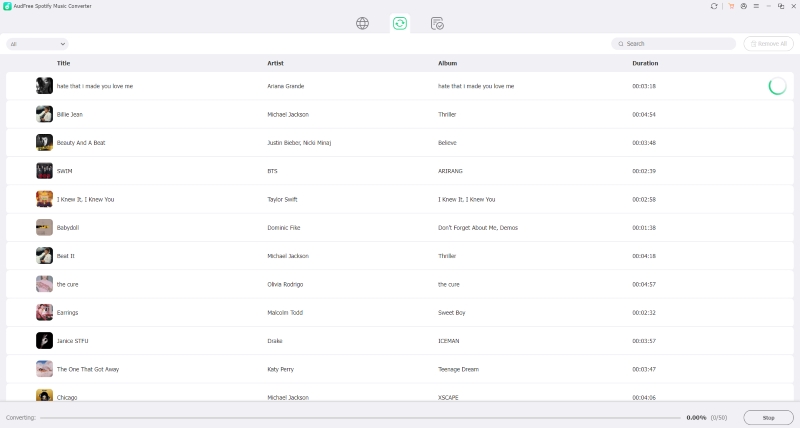
Task: Click the title 'Beat It'
Action: pyautogui.click(x=65, y=256)
